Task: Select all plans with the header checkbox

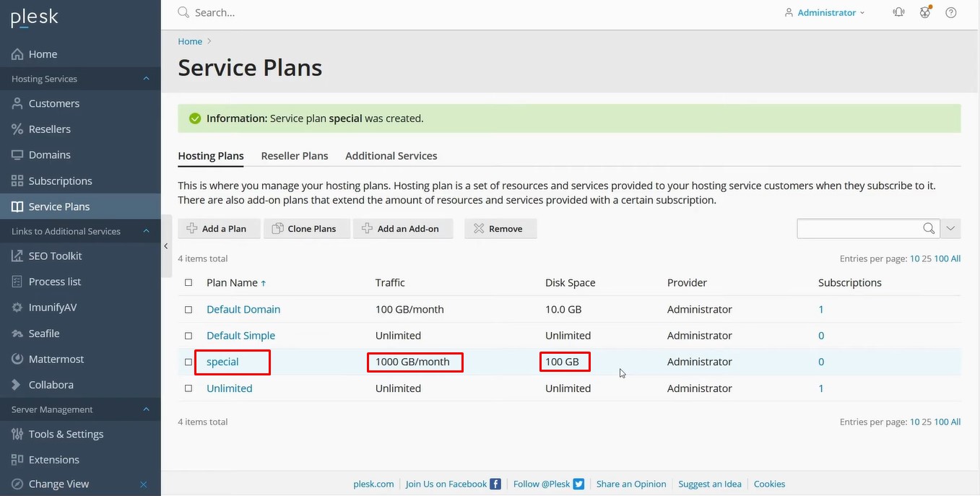Action: pos(188,282)
